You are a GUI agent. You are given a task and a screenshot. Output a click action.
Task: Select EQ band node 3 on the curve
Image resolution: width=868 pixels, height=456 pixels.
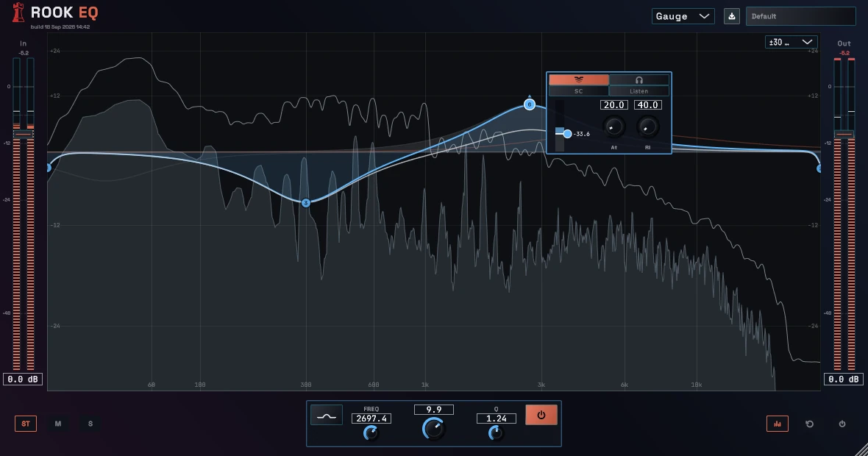(x=305, y=203)
